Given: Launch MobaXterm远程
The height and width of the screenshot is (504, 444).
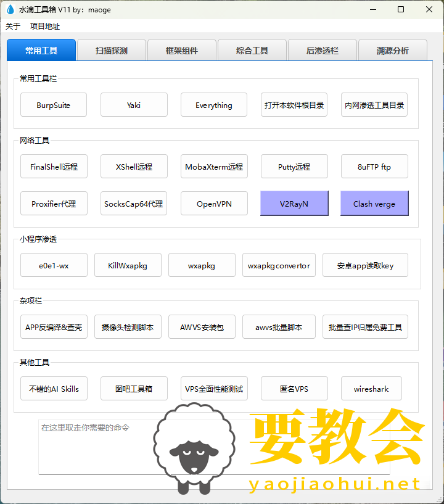Looking at the screenshot, I should [214, 167].
